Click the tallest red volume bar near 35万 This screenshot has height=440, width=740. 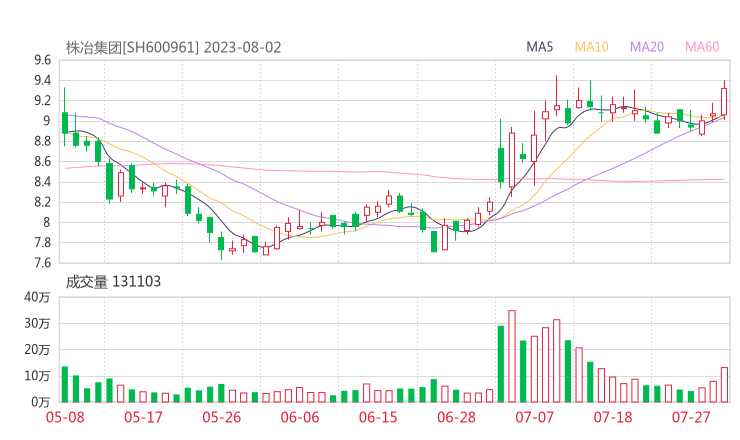(512, 356)
